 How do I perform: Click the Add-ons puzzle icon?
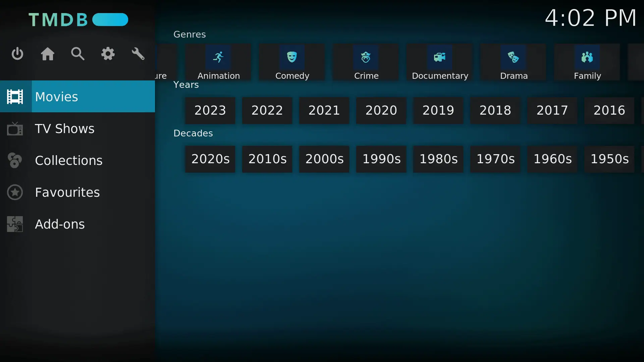click(15, 224)
